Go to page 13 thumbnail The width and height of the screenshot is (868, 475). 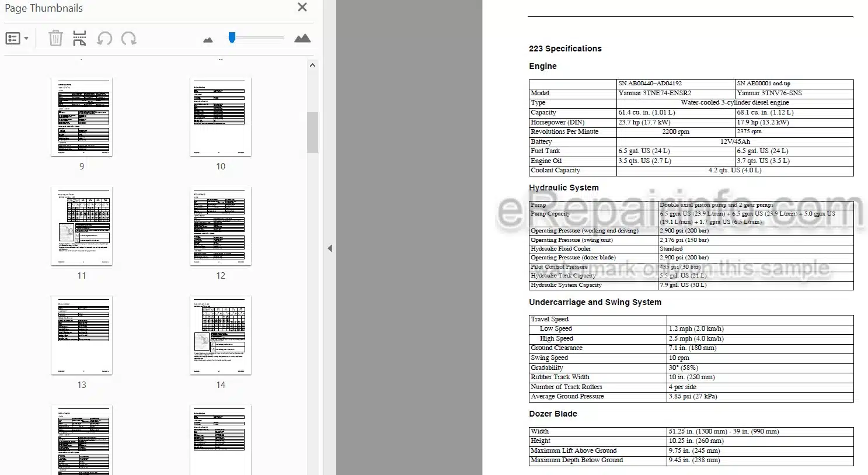(x=82, y=335)
